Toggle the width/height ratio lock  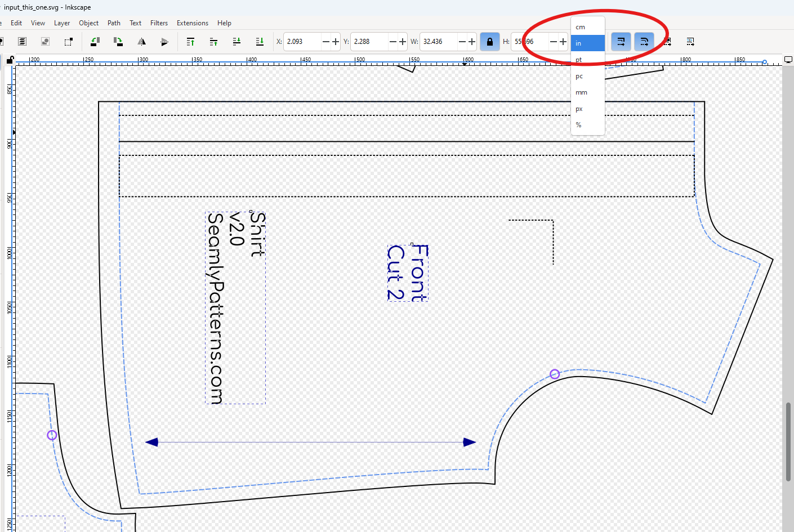coord(490,42)
